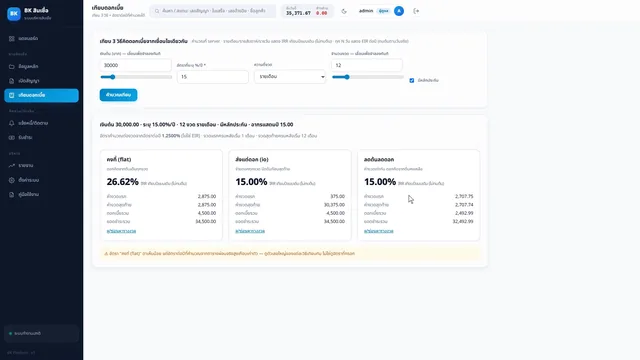Toggle dark mode with the moon icon
Viewport: 640px width, 360px height.
coord(344,11)
